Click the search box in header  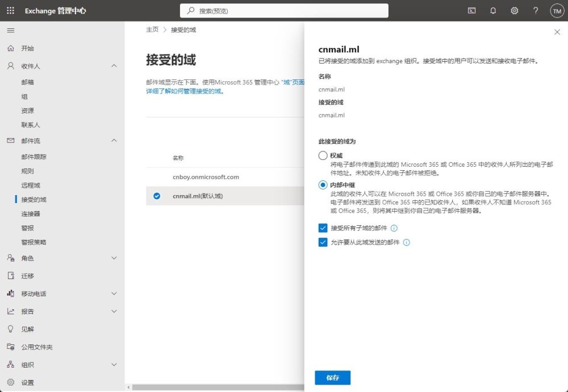(x=284, y=11)
